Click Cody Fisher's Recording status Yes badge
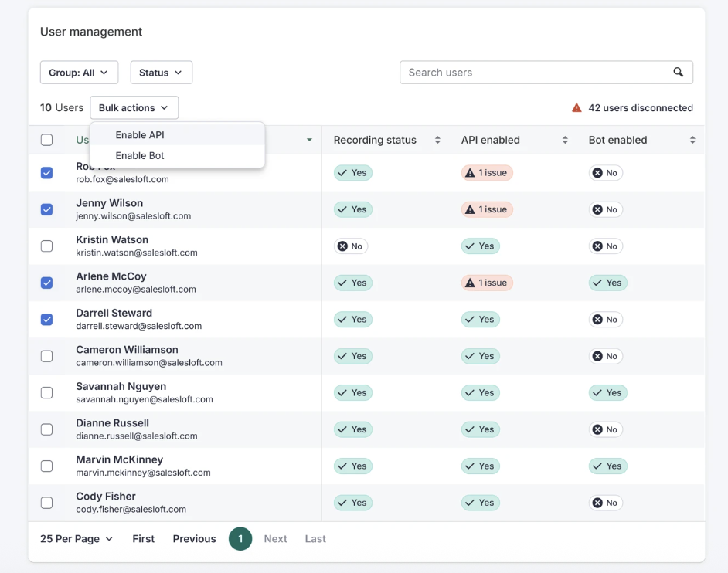728x573 pixels. coord(353,503)
